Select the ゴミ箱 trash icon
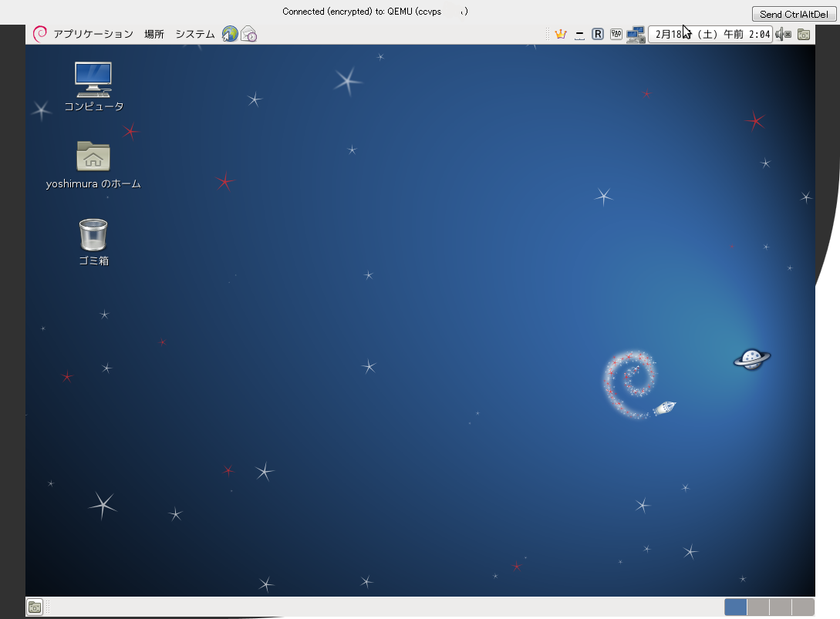Screen dimensions: 840x619 [x=93, y=234]
